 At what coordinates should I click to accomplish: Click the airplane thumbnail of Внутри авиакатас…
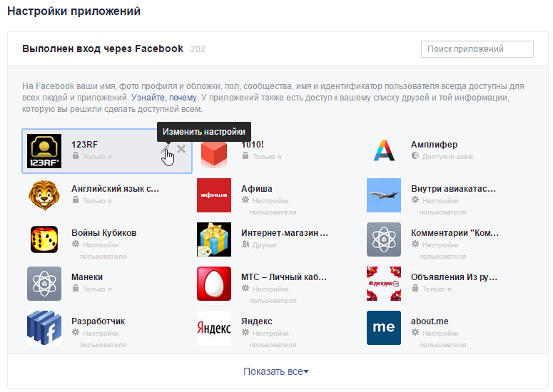(x=384, y=195)
